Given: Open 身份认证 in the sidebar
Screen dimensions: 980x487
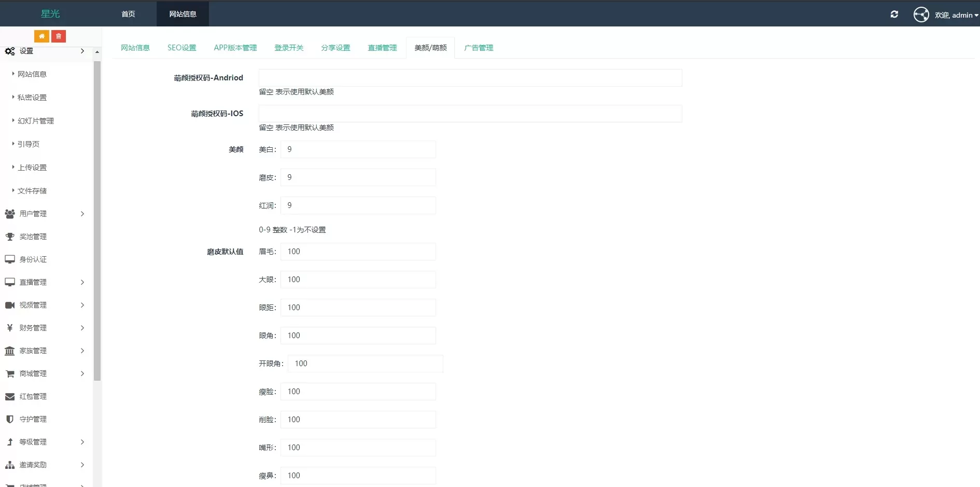Looking at the screenshot, I should point(33,259).
